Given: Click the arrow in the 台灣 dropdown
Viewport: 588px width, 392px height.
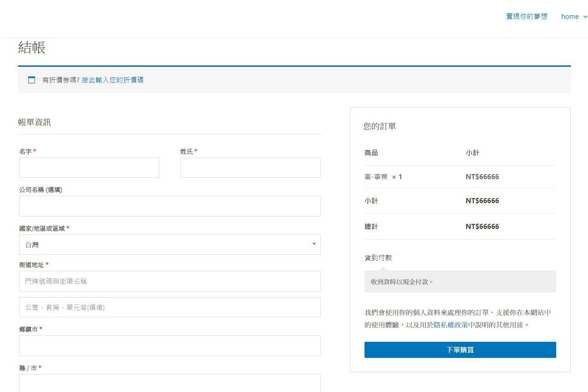Looking at the screenshot, I should (x=314, y=244).
